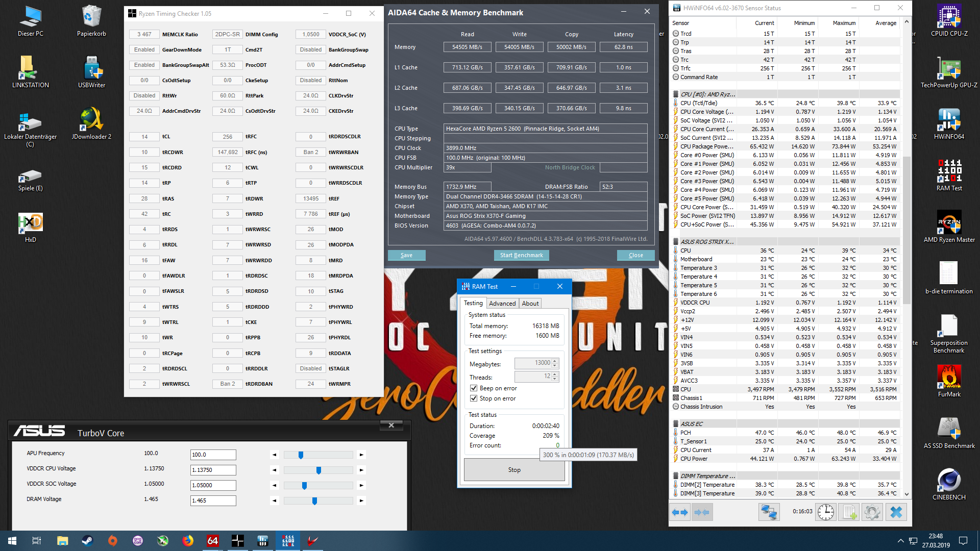980x551 pixels.
Task: Switch to Advanced tab in RAM Test
Action: 502,303
